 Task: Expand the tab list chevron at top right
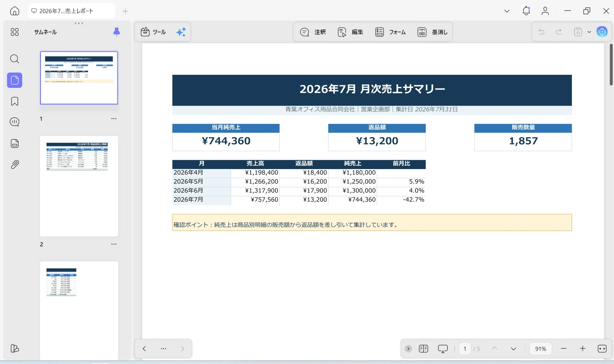[x=507, y=11]
